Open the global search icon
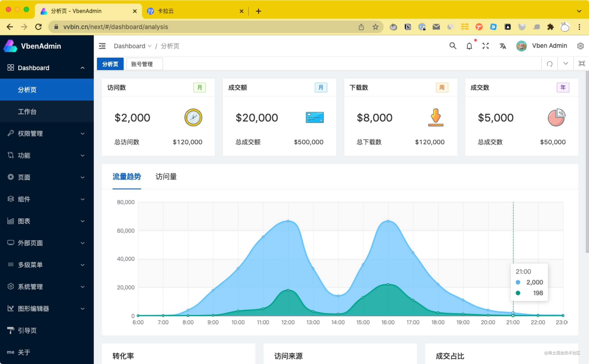The height and width of the screenshot is (364, 589). coord(453,46)
